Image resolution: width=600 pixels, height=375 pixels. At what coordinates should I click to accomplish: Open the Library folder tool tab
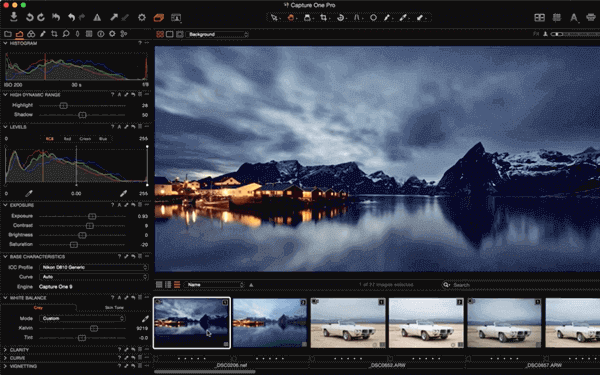tap(7, 34)
